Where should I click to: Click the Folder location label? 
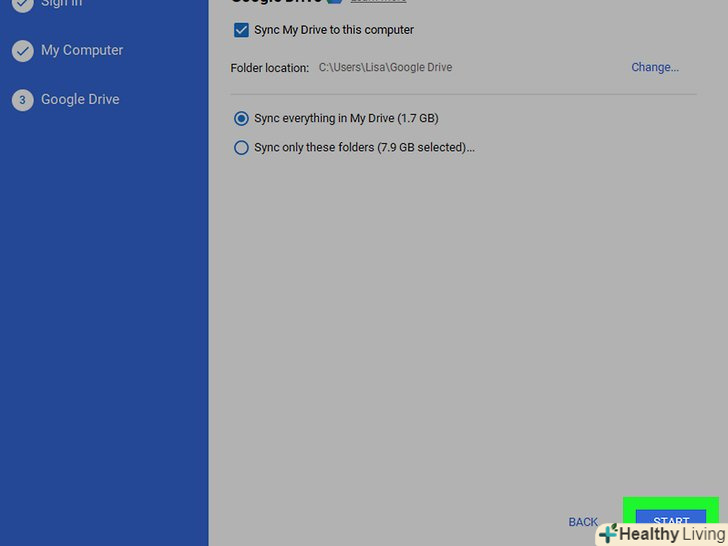(269, 68)
